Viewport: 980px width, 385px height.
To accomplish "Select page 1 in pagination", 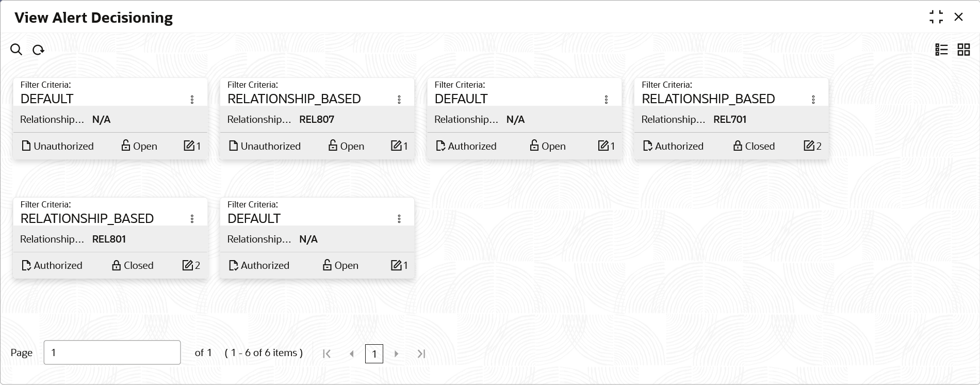I will [374, 354].
